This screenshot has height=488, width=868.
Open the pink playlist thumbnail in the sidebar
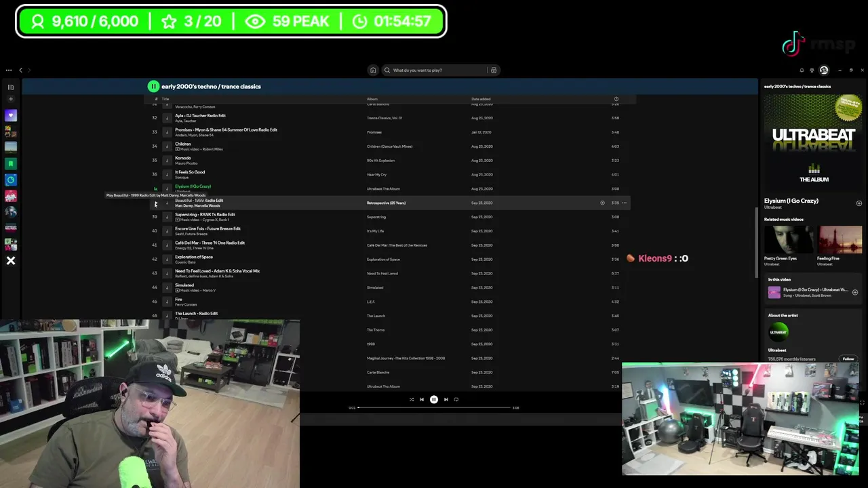[11, 196]
